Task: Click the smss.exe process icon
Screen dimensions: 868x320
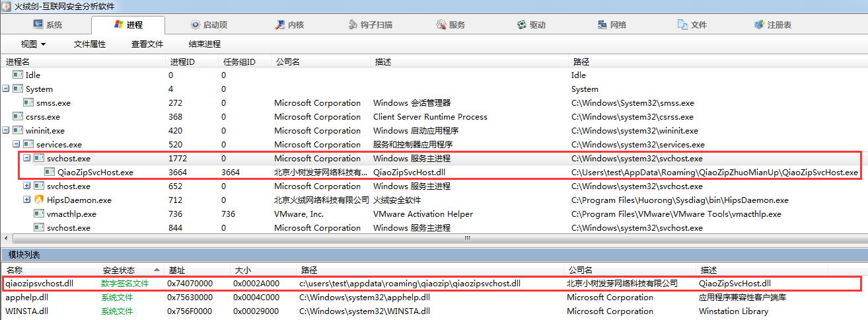Action: click(x=28, y=102)
